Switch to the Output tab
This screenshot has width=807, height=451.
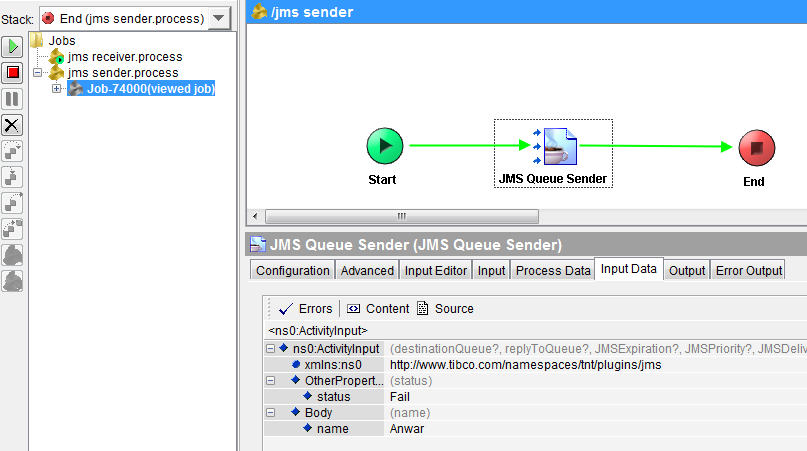(687, 270)
